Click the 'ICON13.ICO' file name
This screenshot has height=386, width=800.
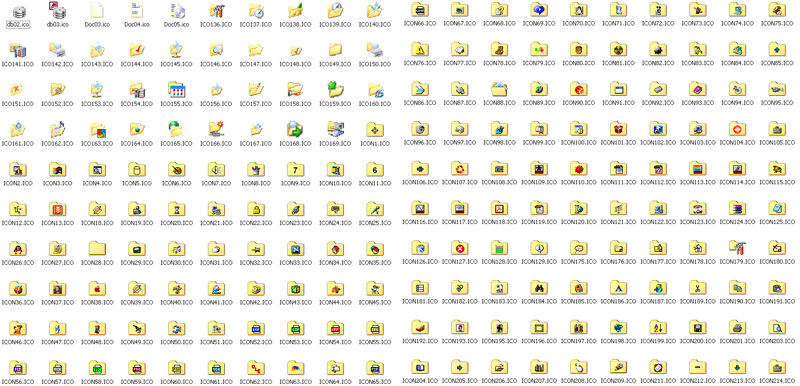[x=57, y=223]
